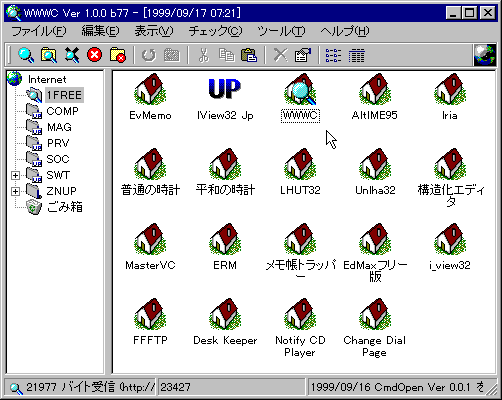Screen dimensions: 502x400
Task: Select the Iria item icon
Action: point(450,89)
